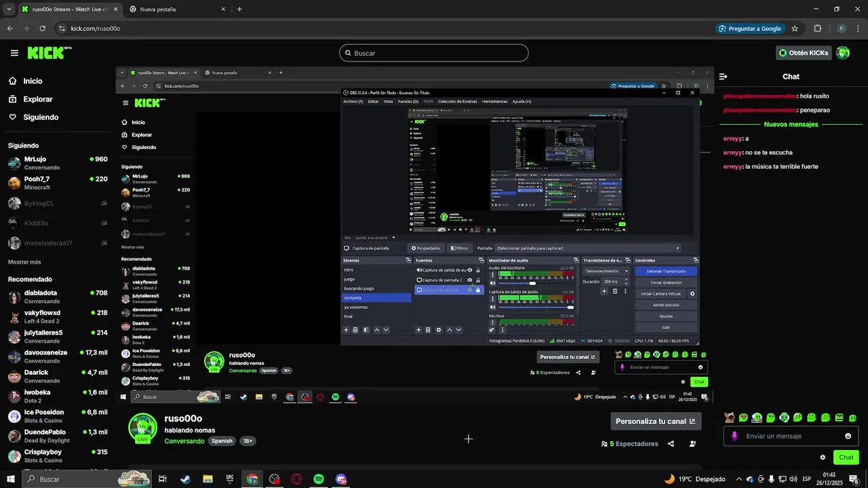868x488 pixels.
Task: Click Preguntar a Google in address bar
Action: pos(750,28)
